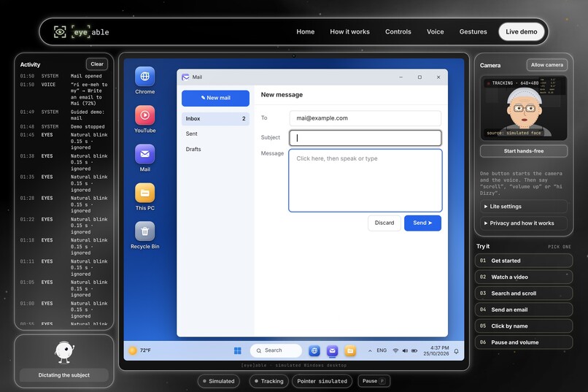
Task: Click the Demo stopped log entry
Action: pyautogui.click(x=64, y=127)
